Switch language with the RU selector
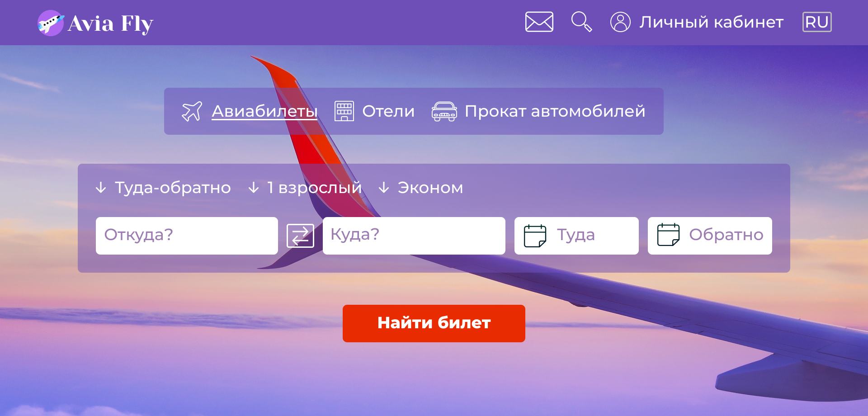The width and height of the screenshot is (868, 416). 817,22
